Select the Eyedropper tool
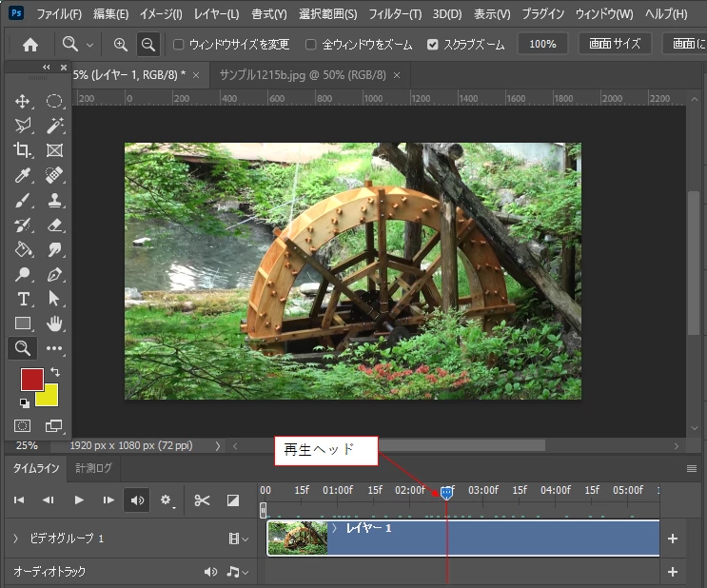The height and width of the screenshot is (588, 707). click(x=23, y=174)
